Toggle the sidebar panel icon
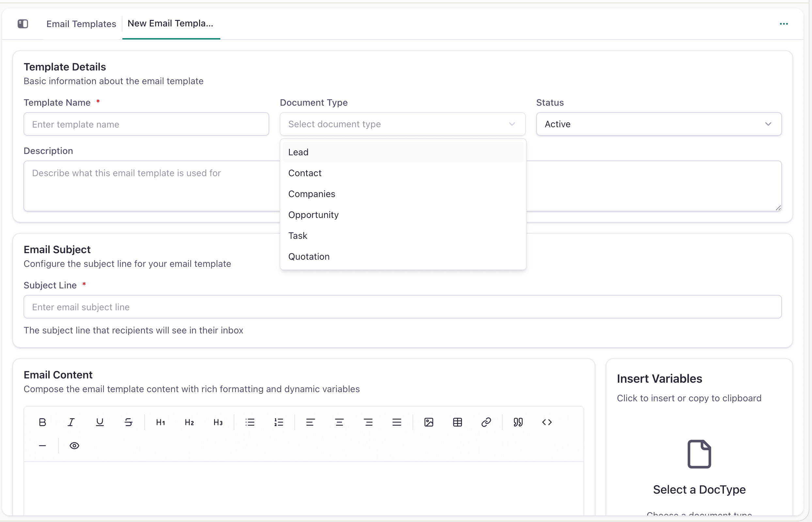812x522 pixels. (23, 24)
